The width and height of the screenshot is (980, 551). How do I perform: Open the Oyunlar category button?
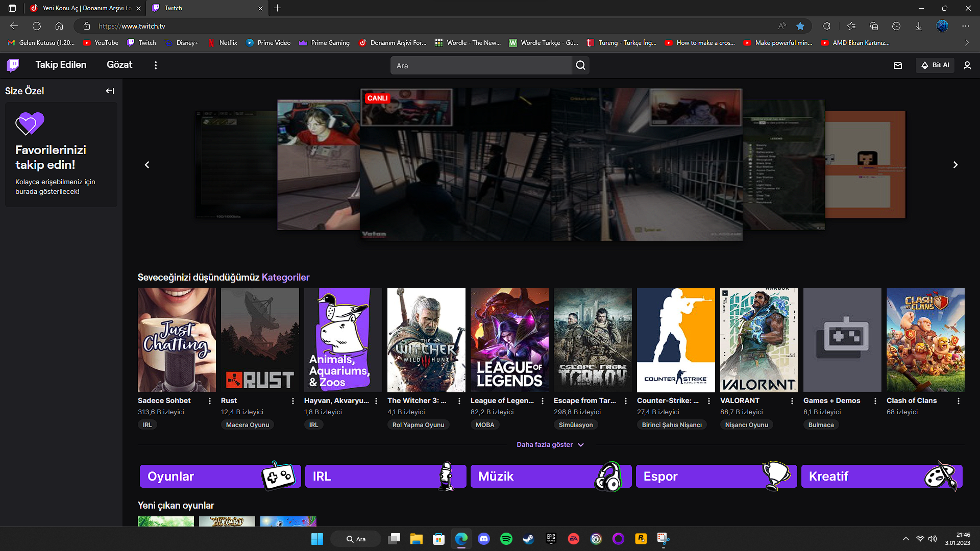pos(220,477)
